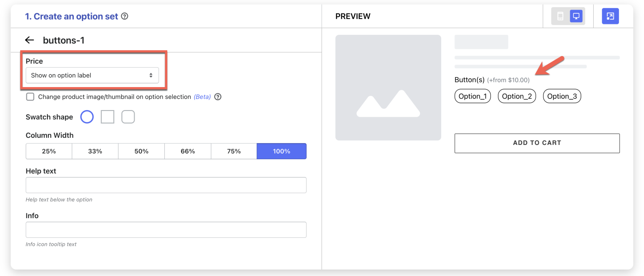The height and width of the screenshot is (276, 644).
Task: Change Price setting from Show on option label
Action: point(92,75)
